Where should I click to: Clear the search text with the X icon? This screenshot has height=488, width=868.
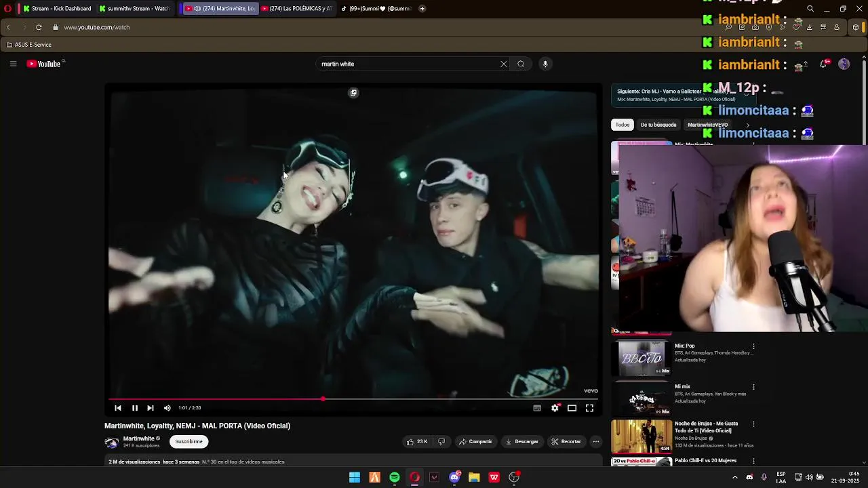[503, 64]
